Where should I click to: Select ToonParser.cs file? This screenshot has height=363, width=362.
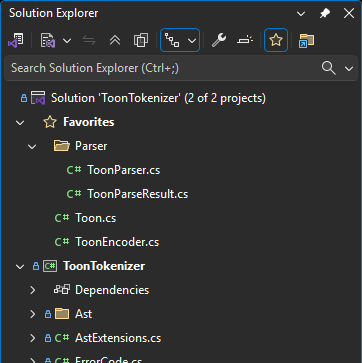(x=124, y=170)
